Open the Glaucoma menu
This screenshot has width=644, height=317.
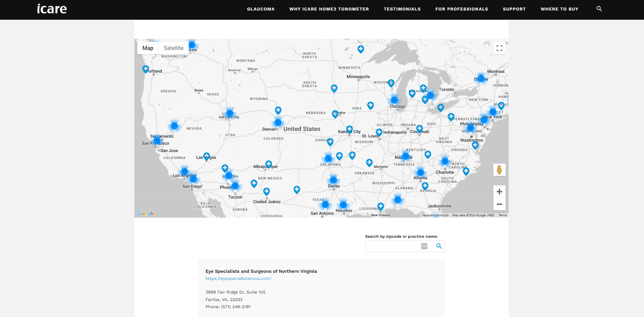[x=260, y=9]
